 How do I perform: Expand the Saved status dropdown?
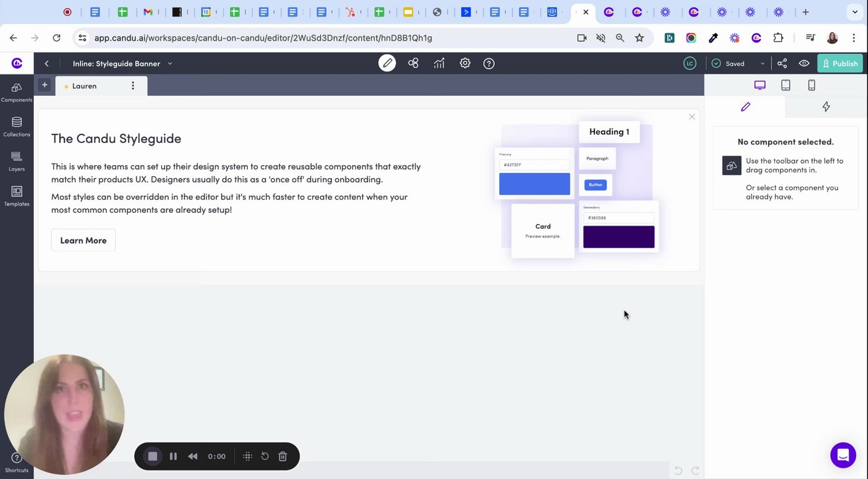click(x=762, y=64)
